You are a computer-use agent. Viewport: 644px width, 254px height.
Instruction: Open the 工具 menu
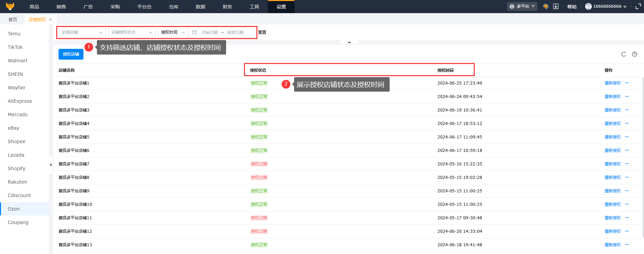(254, 7)
